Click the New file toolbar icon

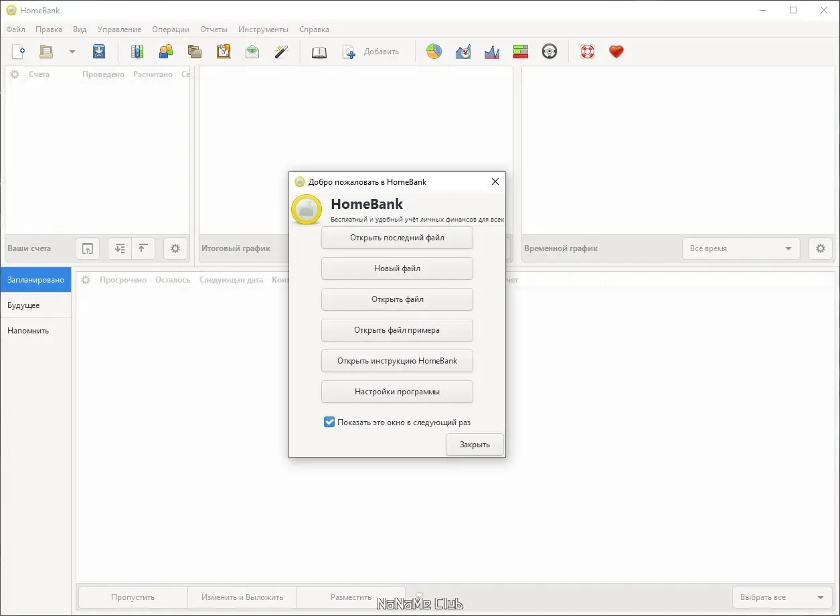pos(19,52)
